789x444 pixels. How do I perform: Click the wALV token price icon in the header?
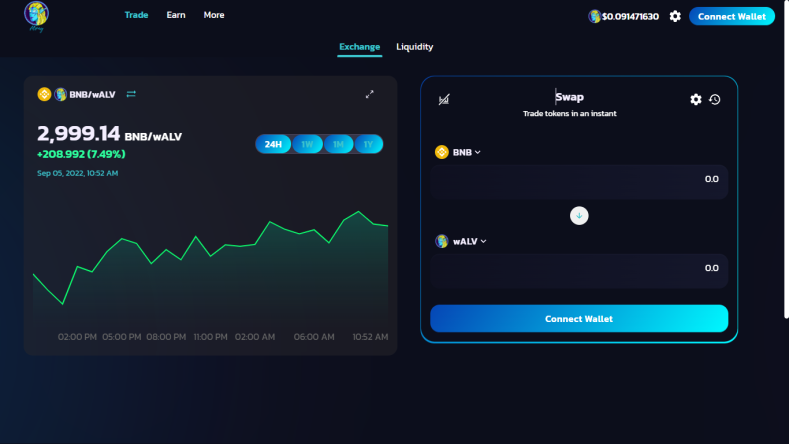pos(594,17)
